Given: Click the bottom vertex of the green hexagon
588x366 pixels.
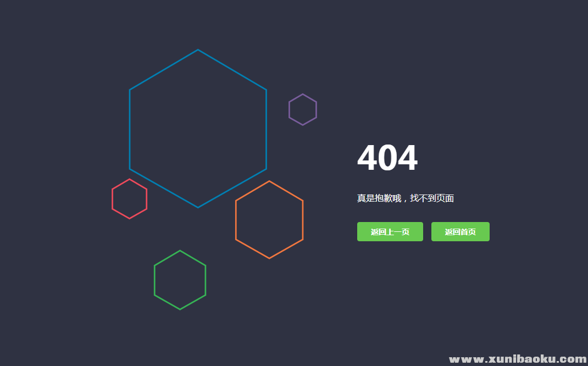Looking at the screenshot, I should 180,309.
